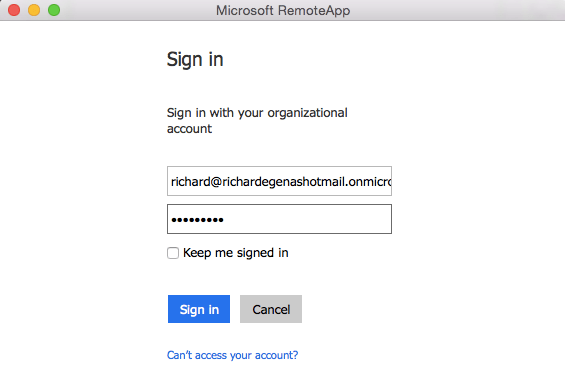Enable the Keep me signed in checkbox
The width and height of the screenshot is (565, 390).
click(173, 253)
